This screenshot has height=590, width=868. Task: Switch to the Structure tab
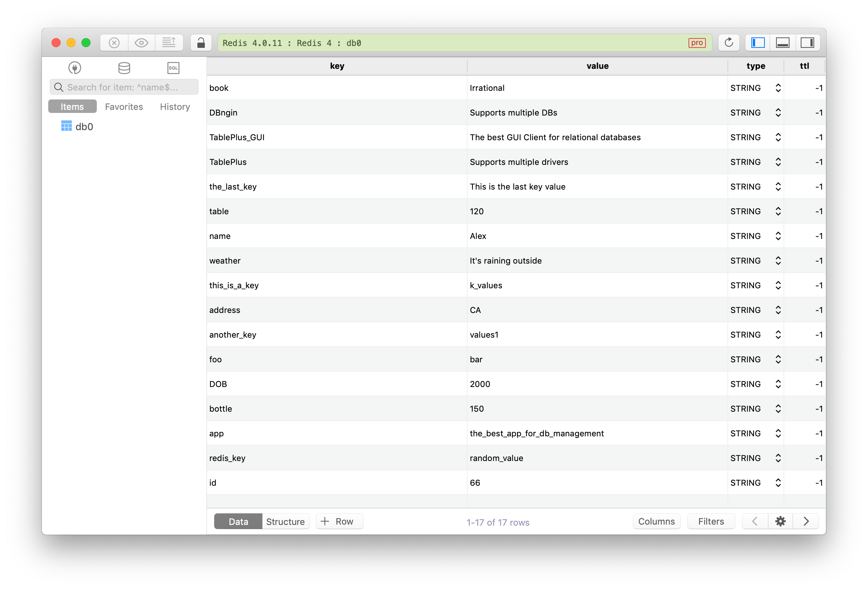pyautogui.click(x=285, y=521)
